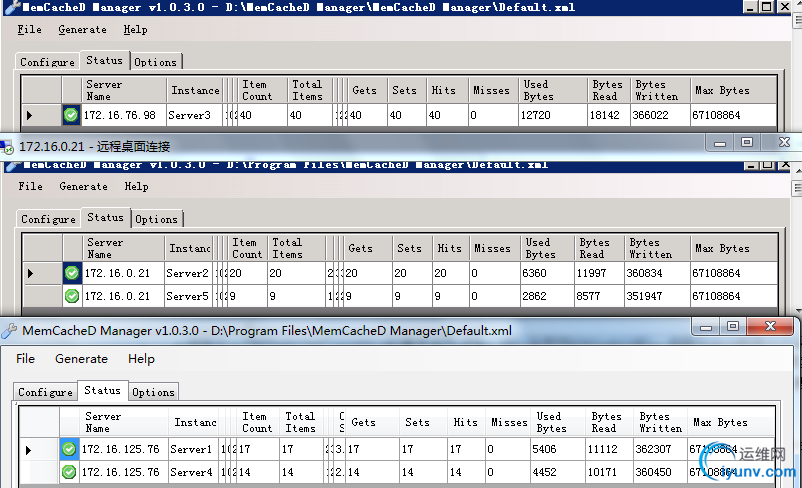Select Bytes Written cell 351947
Screen dimensions: 802x488
click(x=657, y=296)
